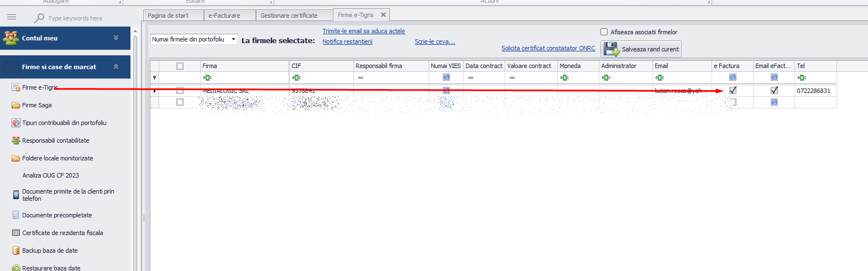
Task: Click the CIF column filter condition icon
Action: (296, 78)
